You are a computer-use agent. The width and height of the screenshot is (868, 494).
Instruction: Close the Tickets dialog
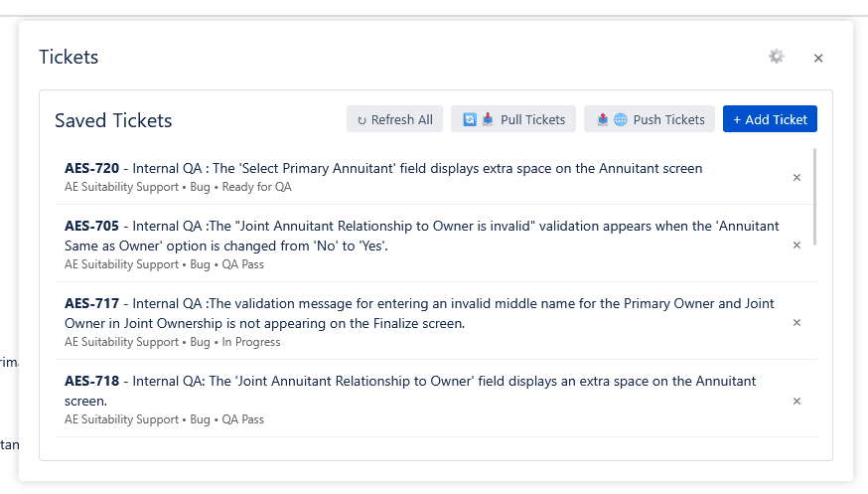click(818, 59)
